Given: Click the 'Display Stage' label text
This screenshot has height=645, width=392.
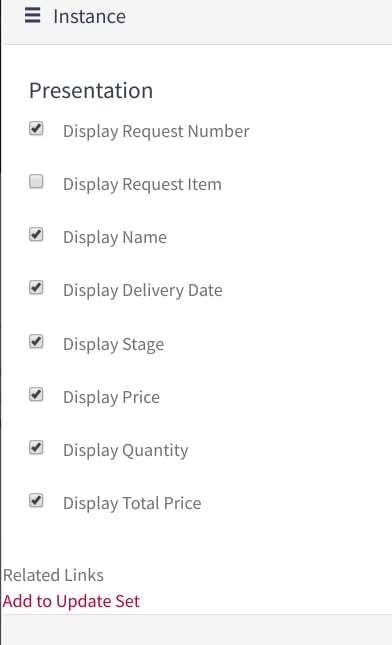Looking at the screenshot, I should tap(114, 344).
